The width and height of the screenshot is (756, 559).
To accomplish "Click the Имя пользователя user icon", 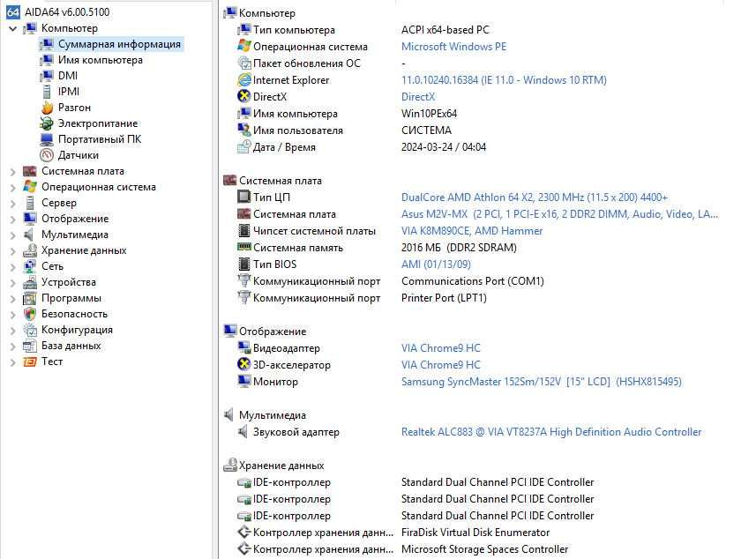I will pyautogui.click(x=244, y=130).
